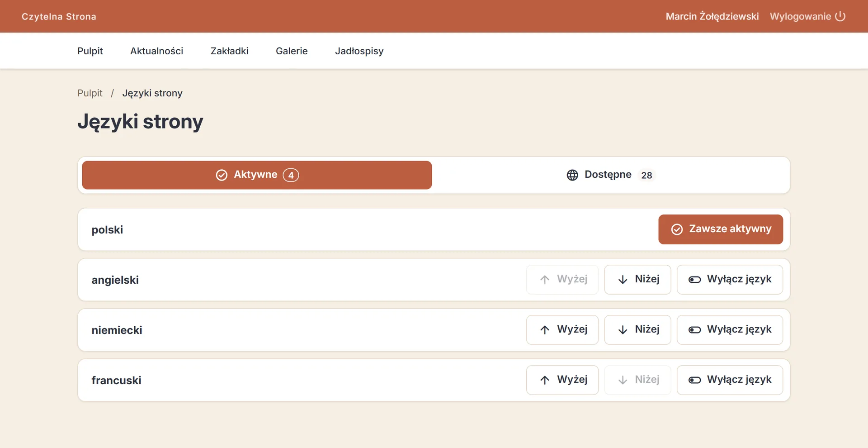The image size is (868, 448).
Task: Toggle icon to disable francuski language
Action: [x=694, y=380]
